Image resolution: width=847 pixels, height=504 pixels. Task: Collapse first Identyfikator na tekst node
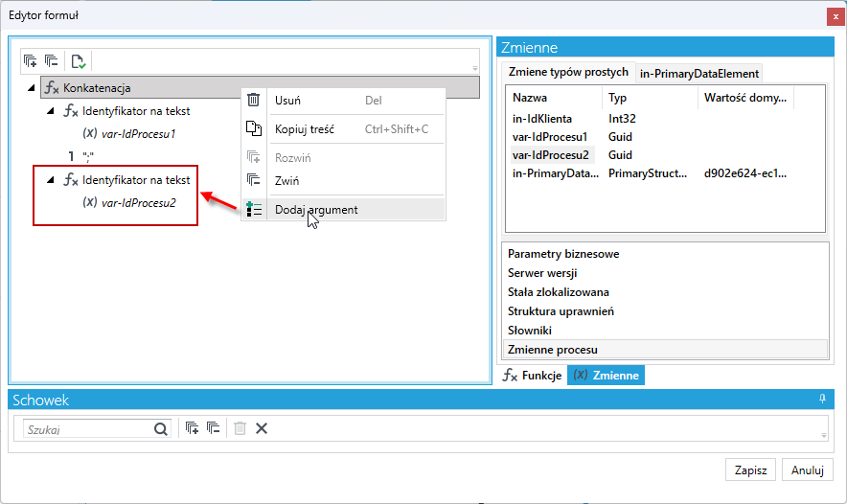51,111
